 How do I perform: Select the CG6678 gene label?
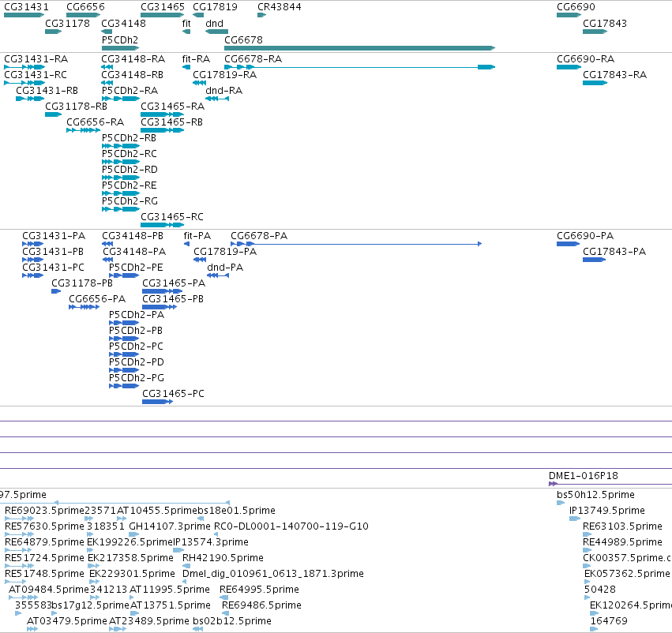pyautogui.click(x=243, y=39)
